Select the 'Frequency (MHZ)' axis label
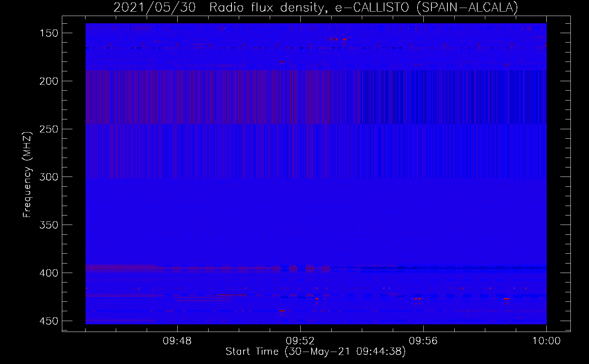Image resolution: width=589 pixels, height=364 pixels. pyautogui.click(x=27, y=174)
